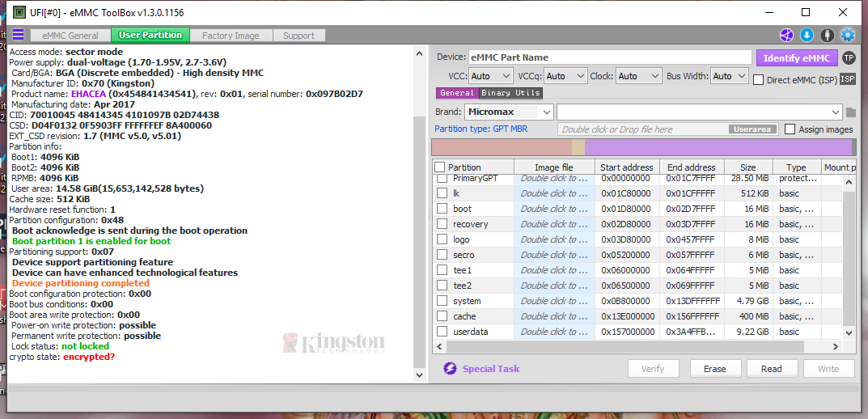Open the Brand dropdown showing Micromax
Image resolution: width=868 pixels, height=419 pixels.
(509, 112)
